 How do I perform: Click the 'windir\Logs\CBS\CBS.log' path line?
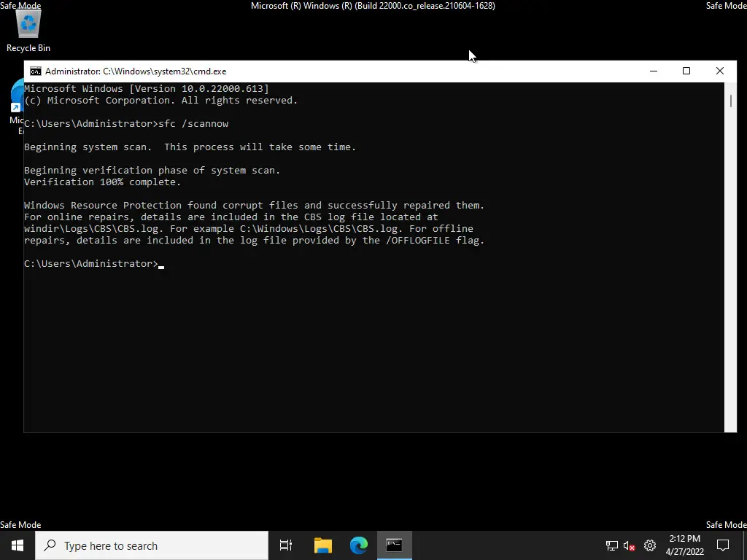(x=249, y=228)
